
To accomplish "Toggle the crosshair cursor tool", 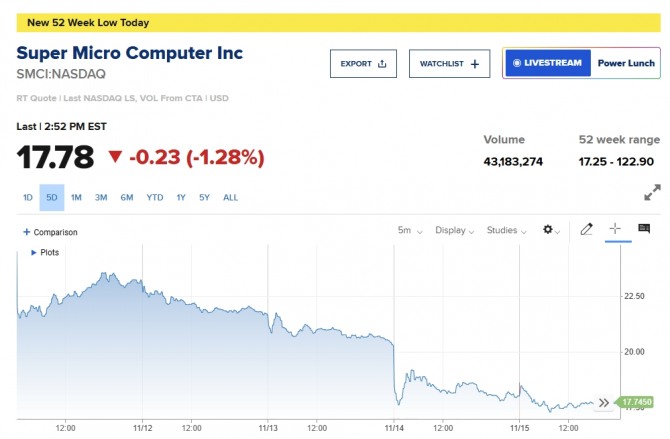I will click(615, 230).
